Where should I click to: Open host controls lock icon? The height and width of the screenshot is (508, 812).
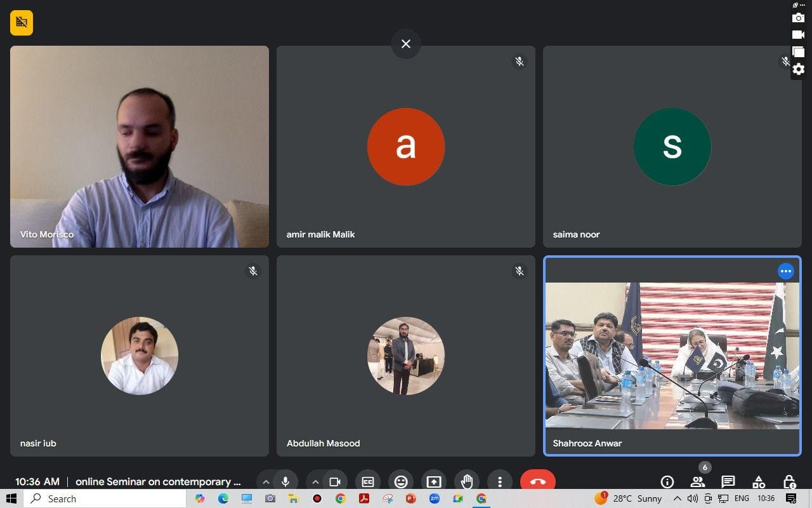point(789,482)
